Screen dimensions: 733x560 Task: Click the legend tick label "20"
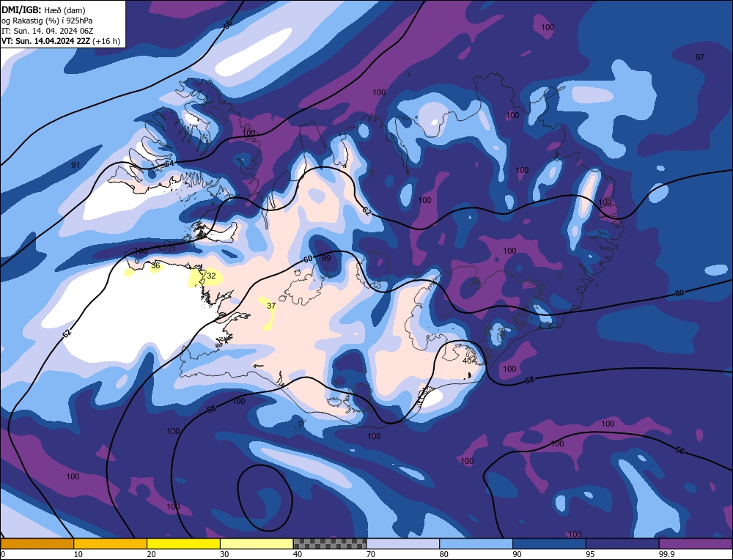point(151,554)
